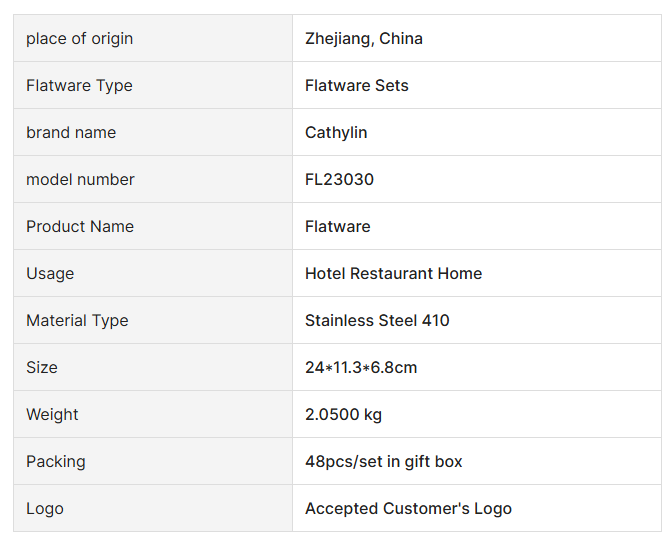This screenshot has width=670, height=544.
Task: Select the '48pcs/set in gift box' value
Action: click(x=383, y=462)
